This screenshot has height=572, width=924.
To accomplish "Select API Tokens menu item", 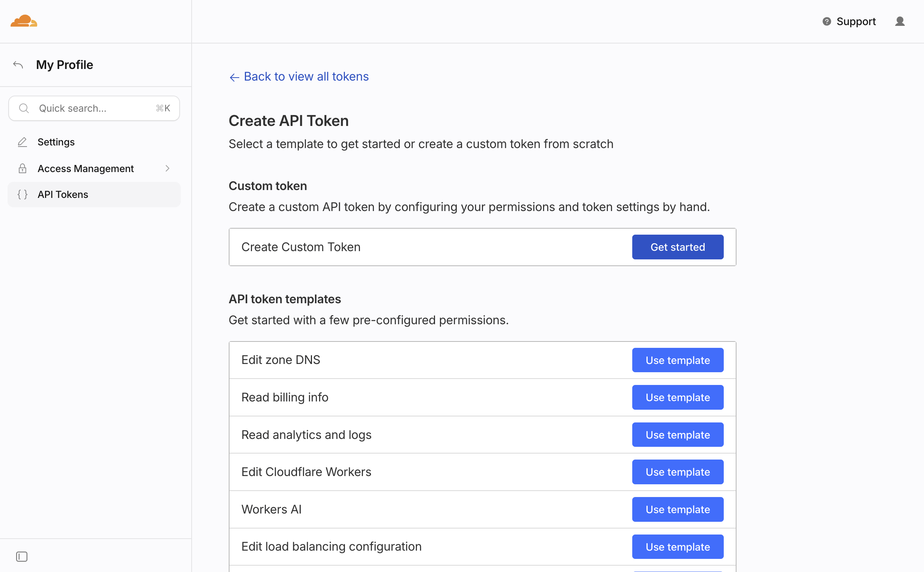I will (x=94, y=195).
